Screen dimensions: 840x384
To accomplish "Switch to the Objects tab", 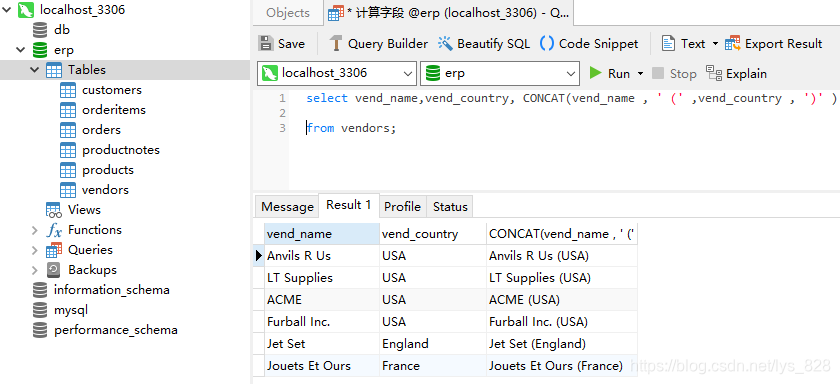I will click(288, 13).
